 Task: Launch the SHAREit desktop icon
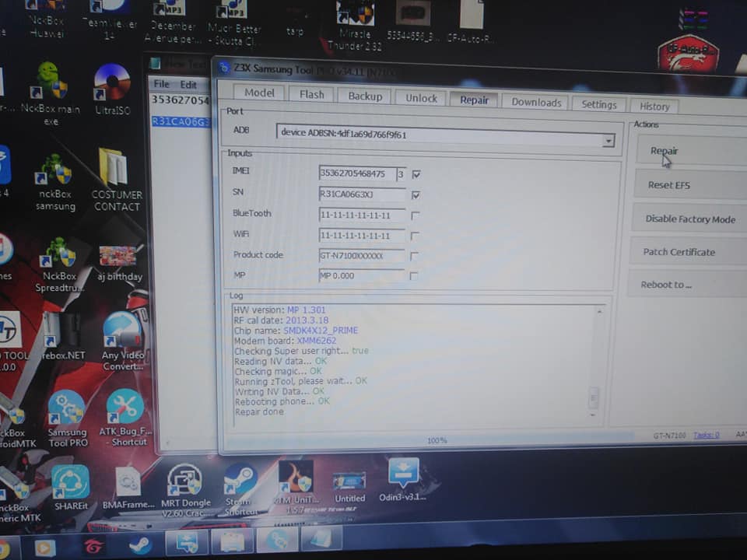pyautogui.click(x=71, y=487)
